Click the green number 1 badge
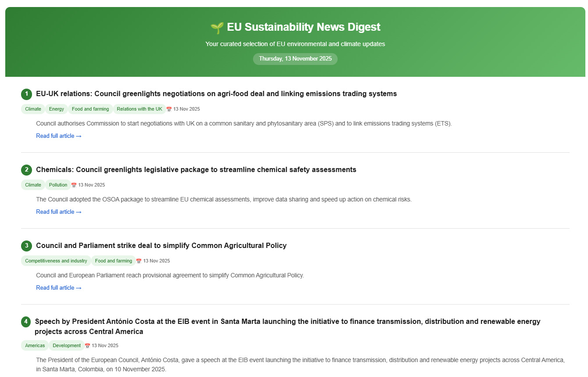The height and width of the screenshot is (377, 588). [26, 94]
